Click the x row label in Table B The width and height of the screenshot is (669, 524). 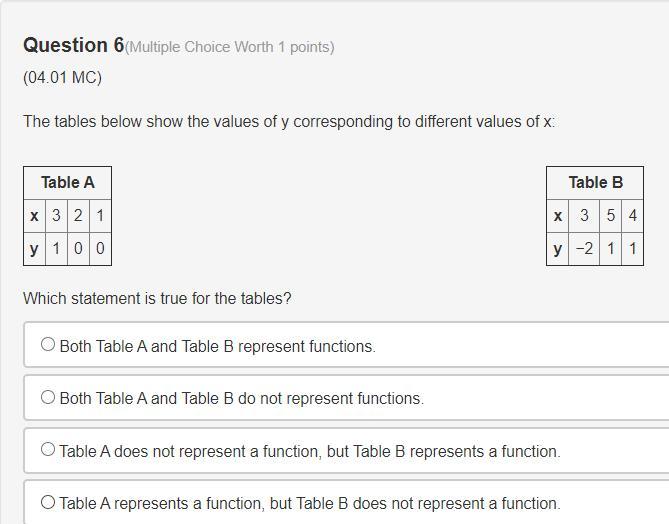click(x=557, y=215)
